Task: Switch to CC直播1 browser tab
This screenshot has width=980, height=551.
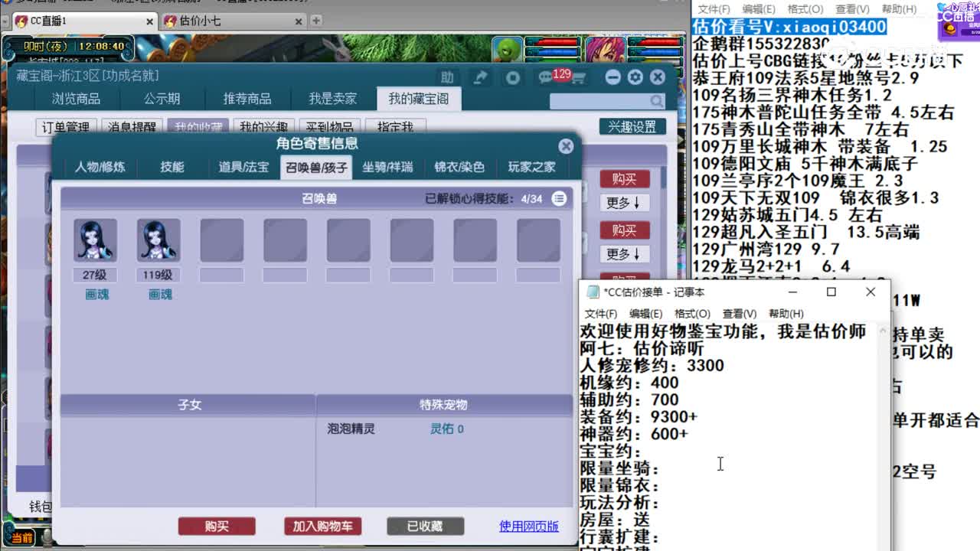Action: coord(84,21)
